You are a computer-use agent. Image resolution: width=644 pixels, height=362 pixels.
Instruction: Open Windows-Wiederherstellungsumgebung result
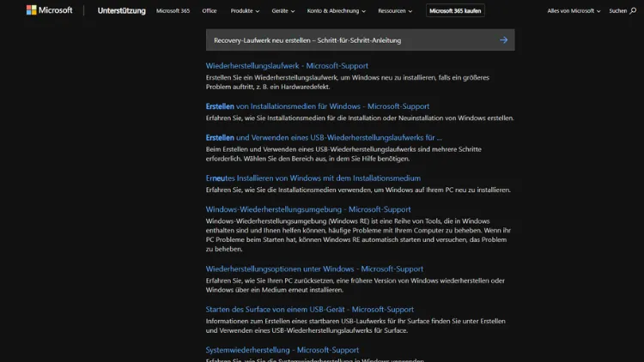pos(308,209)
